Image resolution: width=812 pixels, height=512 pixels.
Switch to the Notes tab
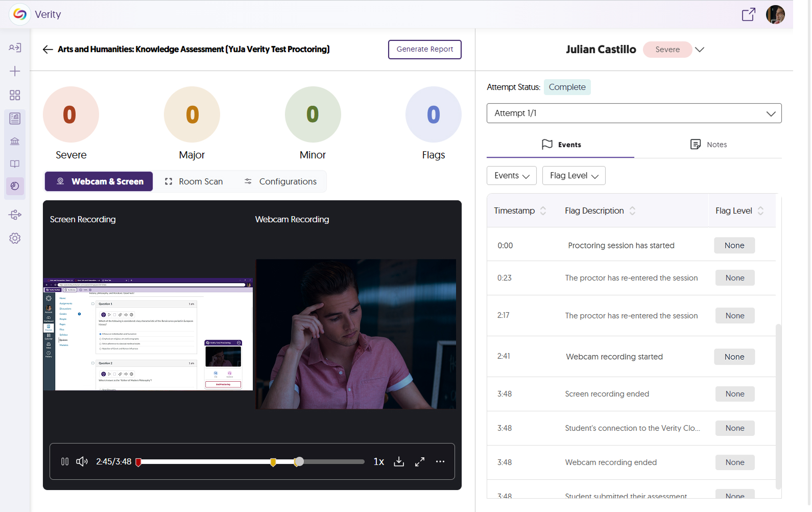click(708, 145)
